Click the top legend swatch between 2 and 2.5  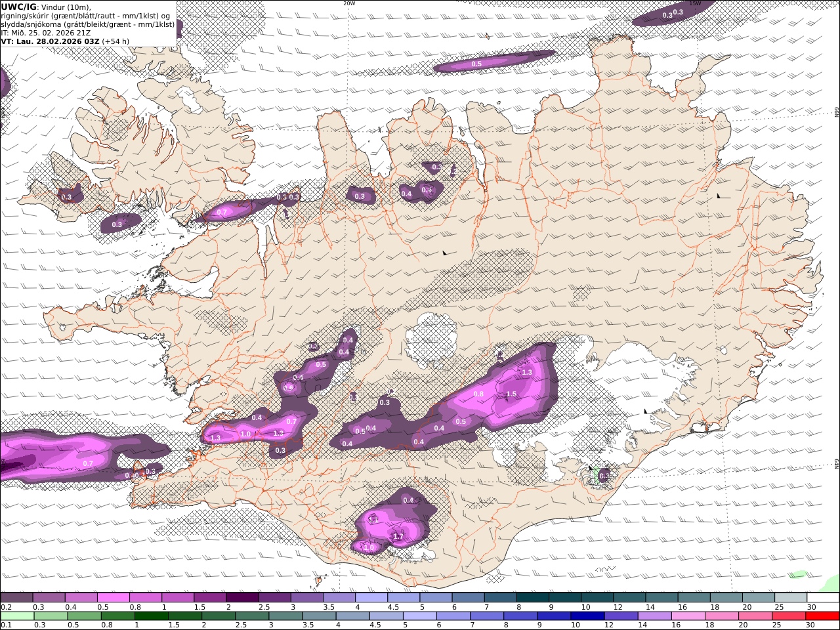pos(242,597)
